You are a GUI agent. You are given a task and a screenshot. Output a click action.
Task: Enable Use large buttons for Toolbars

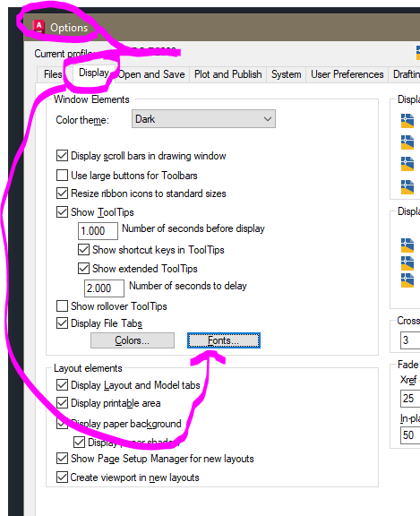(x=62, y=175)
